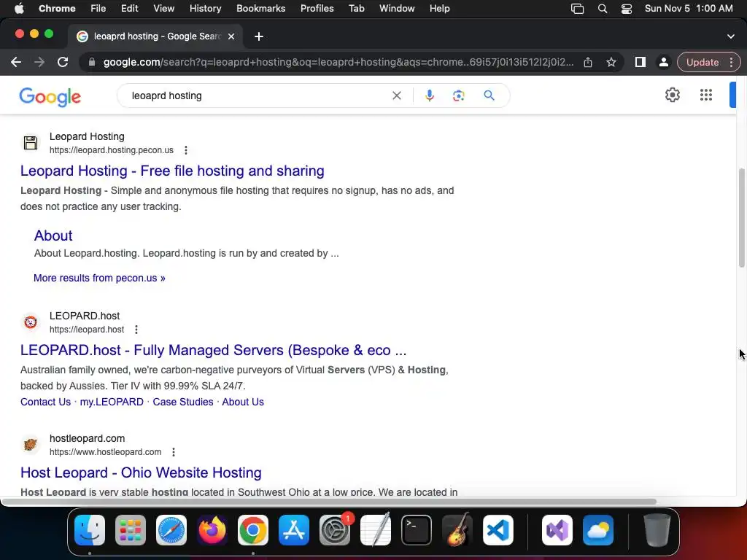Close the leoaprd hosting tab
This screenshot has width=747, height=560.
tap(231, 36)
